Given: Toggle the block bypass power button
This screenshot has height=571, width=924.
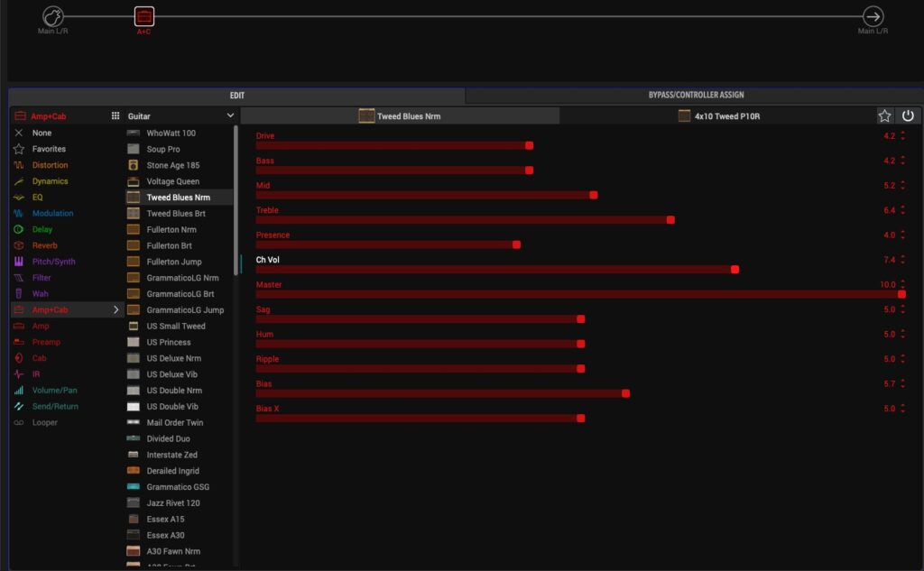Looking at the screenshot, I should click(x=908, y=115).
